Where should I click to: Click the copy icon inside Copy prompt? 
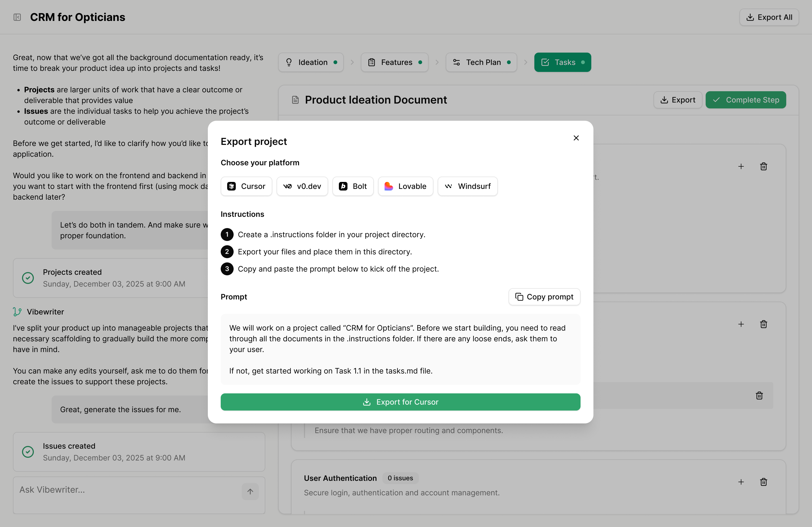[x=519, y=297]
